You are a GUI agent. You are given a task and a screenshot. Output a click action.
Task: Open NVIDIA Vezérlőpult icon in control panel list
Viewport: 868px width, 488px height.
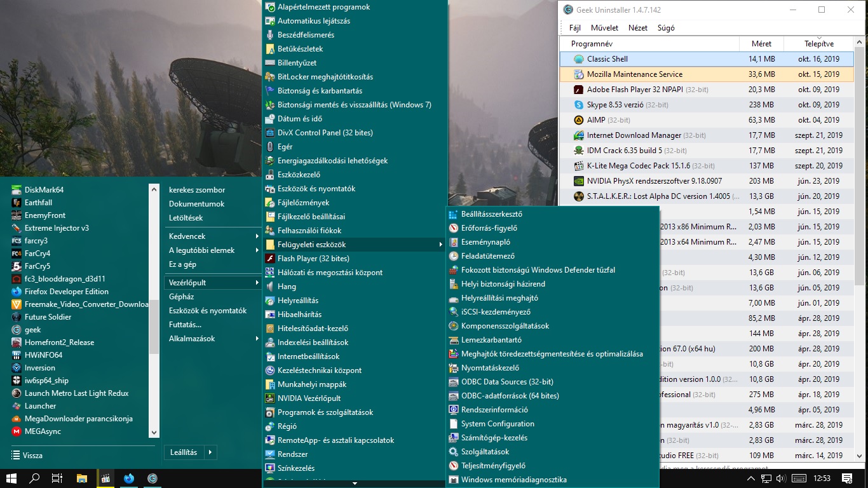coord(269,398)
